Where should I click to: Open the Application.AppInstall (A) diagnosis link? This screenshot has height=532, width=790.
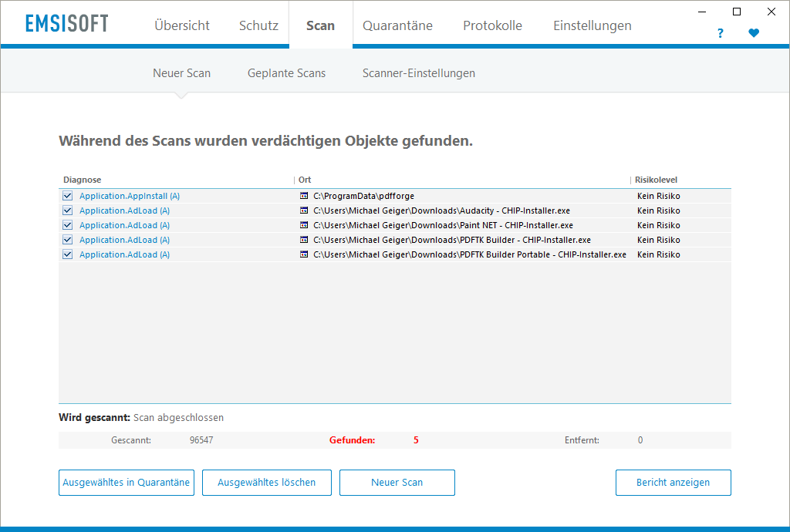click(x=130, y=196)
